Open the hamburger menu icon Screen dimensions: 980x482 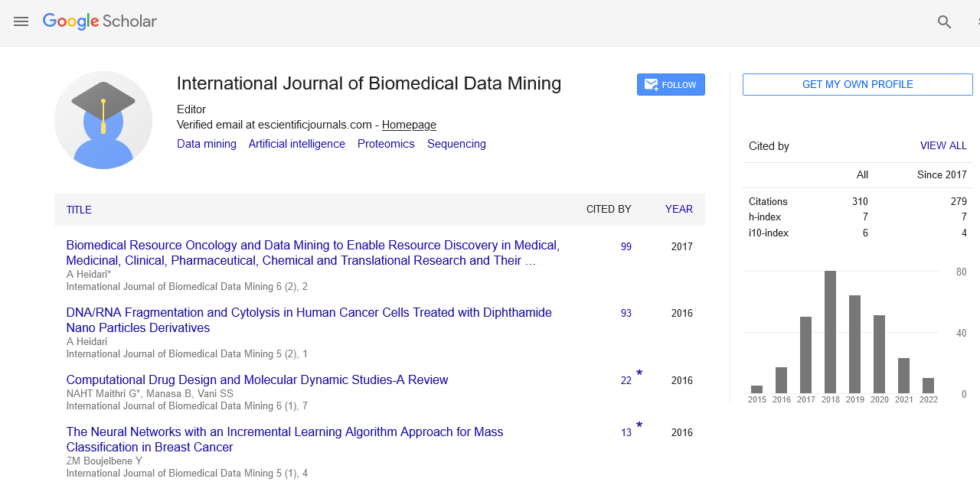pos(21,22)
